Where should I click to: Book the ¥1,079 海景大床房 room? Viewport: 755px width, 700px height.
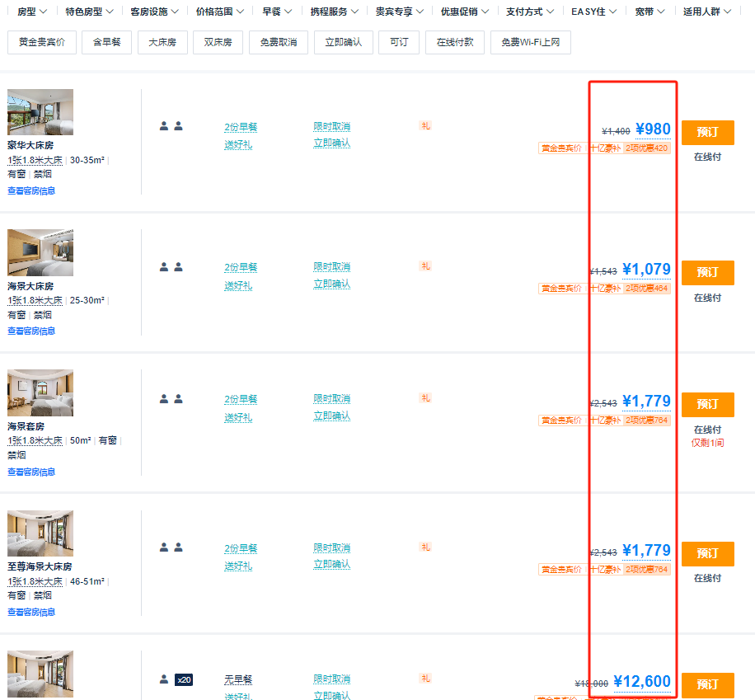click(707, 273)
